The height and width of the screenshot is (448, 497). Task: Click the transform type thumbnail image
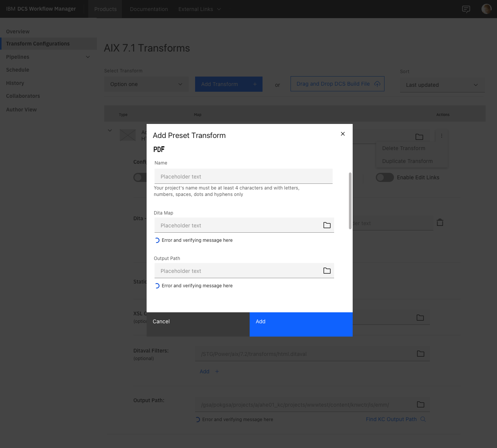point(128,135)
